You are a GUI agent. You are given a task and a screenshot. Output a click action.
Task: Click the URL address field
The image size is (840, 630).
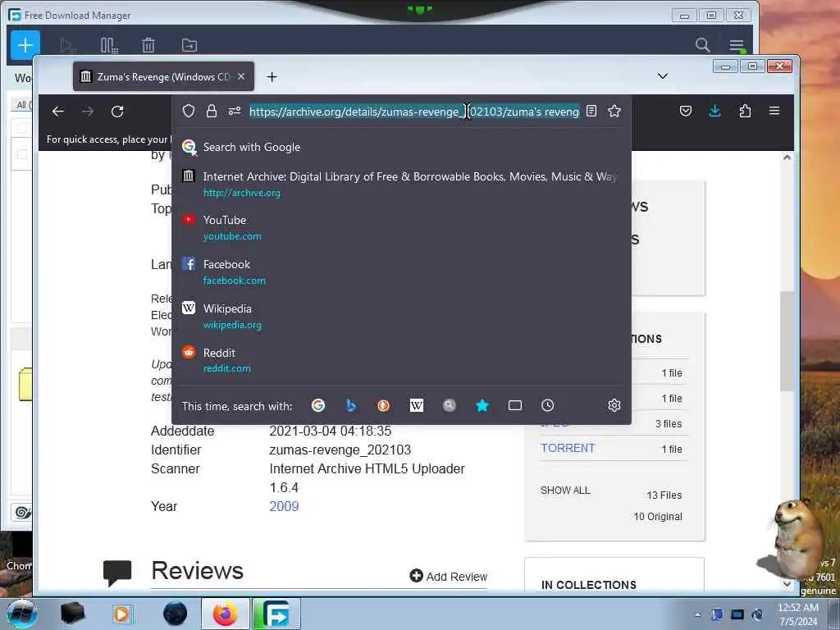click(414, 112)
